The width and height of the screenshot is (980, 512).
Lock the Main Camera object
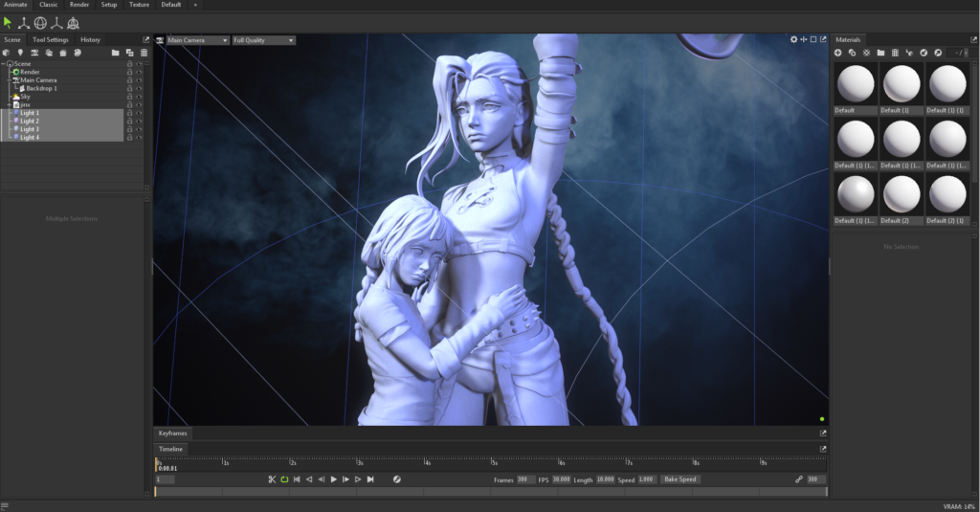click(130, 80)
